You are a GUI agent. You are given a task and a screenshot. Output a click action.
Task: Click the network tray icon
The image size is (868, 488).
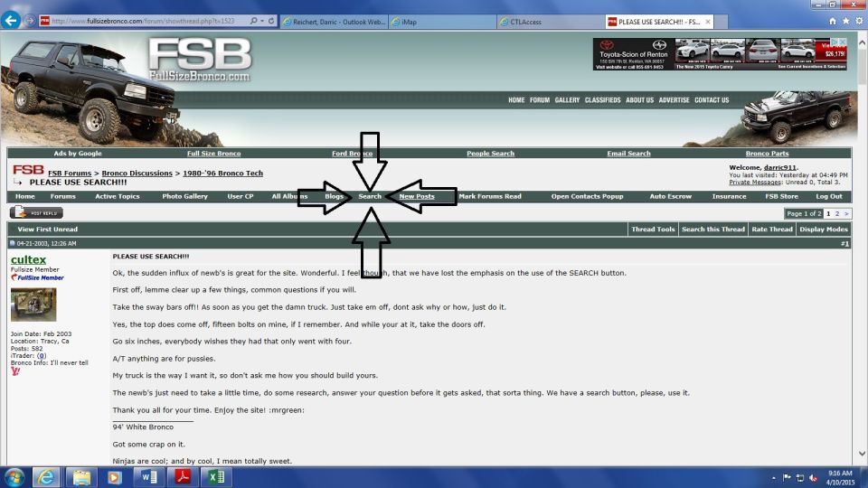coord(800,477)
